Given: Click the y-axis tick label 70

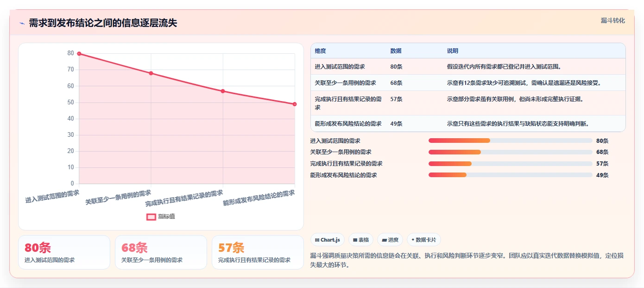Looking at the screenshot, I should [x=70, y=70].
